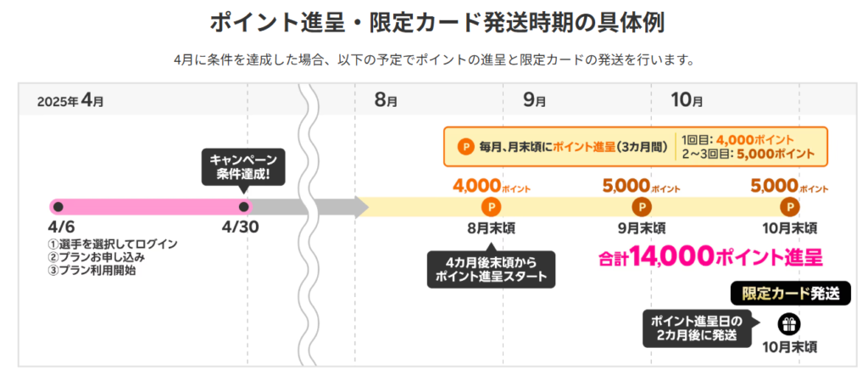868x370 pixels.
Task: Click the 10月 month header
Action: 687,101
